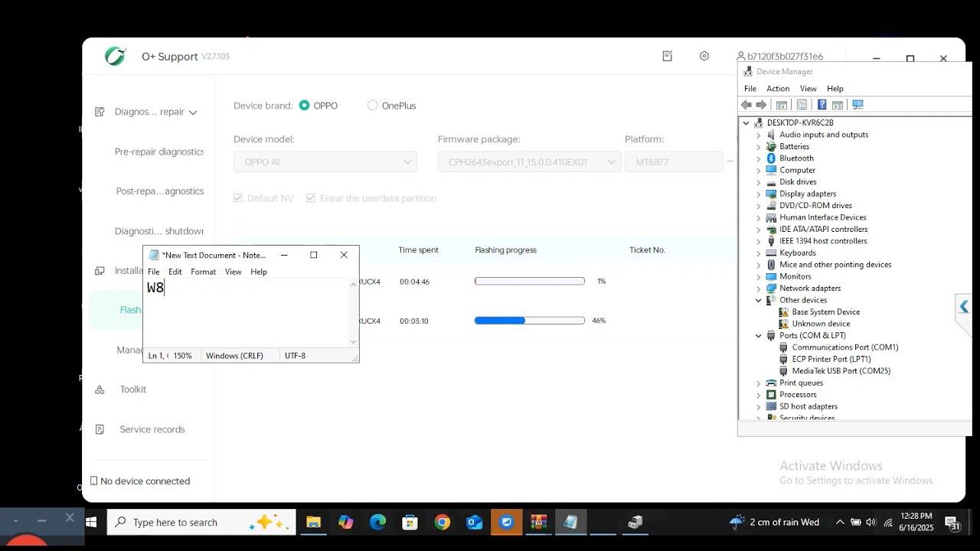Click the Device Manager properties toolbar icon
This screenshot has width=980, height=551.
click(x=802, y=105)
